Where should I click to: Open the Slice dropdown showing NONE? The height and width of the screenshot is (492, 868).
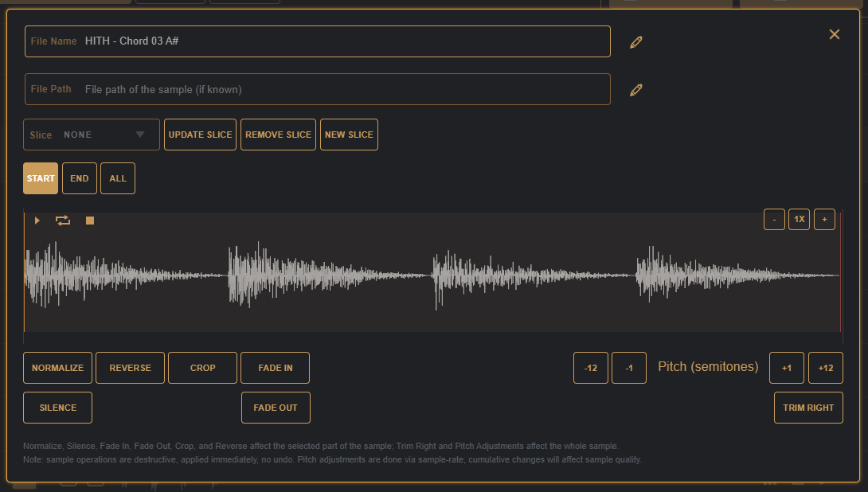coord(92,135)
